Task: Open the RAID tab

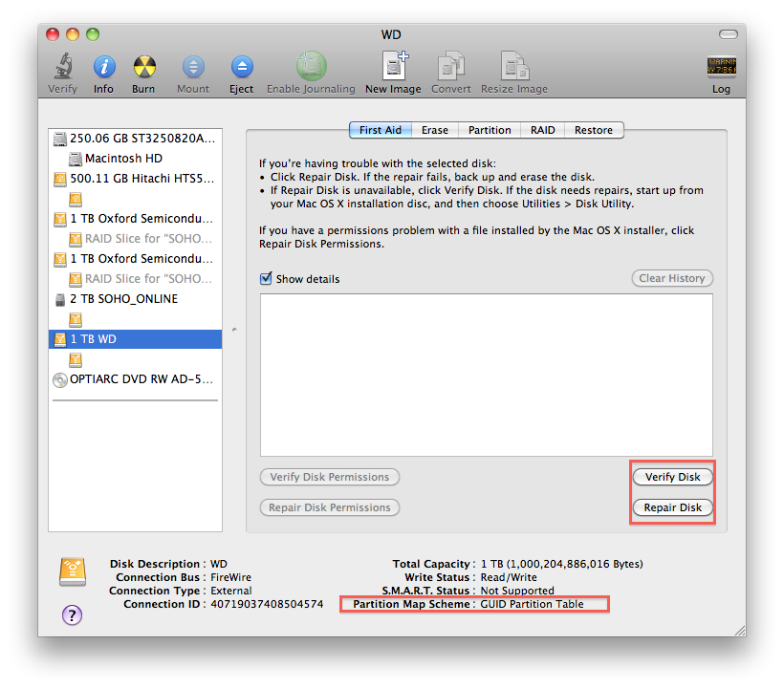Action: click(x=542, y=130)
